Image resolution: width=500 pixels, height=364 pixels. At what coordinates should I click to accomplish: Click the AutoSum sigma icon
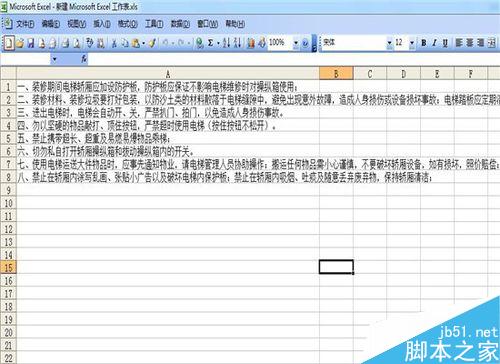tap(210, 43)
